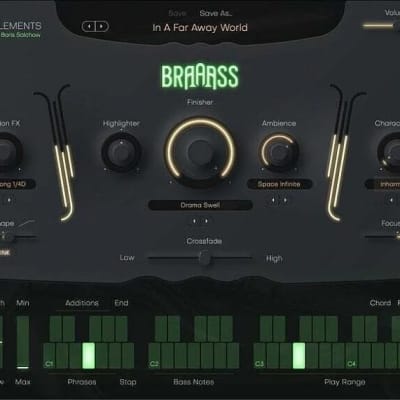Screen dimensions: 400x400
Task: Click the highlighted F3 key in Play Range
Action: pos(299,356)
